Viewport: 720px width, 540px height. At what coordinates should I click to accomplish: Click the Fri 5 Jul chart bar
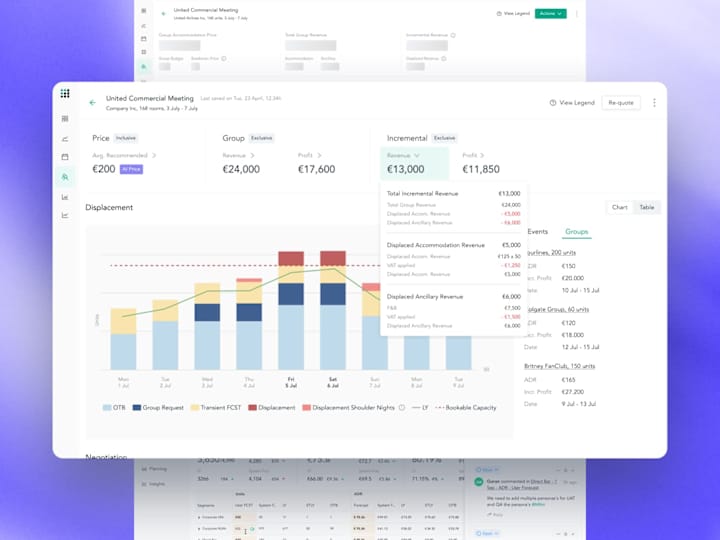coord(291,310)
